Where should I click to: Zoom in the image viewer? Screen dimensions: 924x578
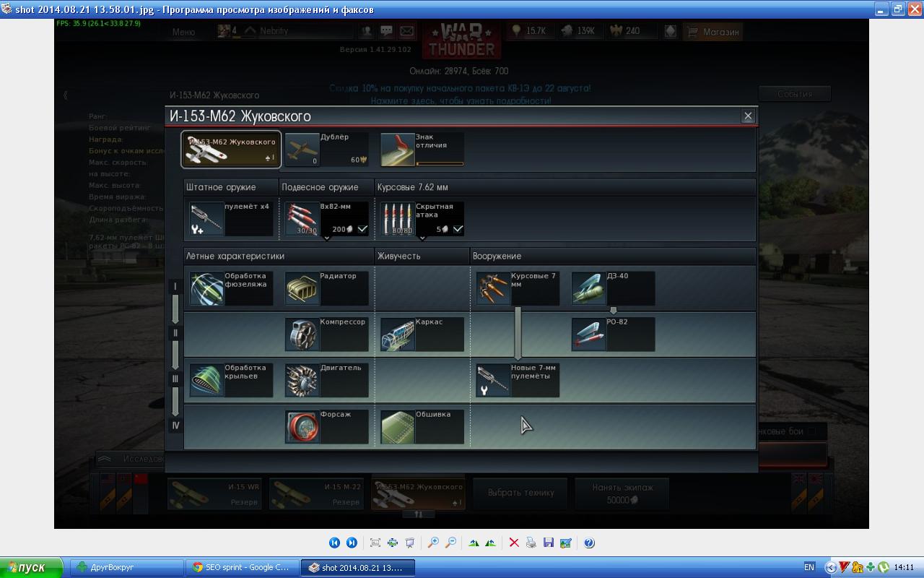click(433, 543)
